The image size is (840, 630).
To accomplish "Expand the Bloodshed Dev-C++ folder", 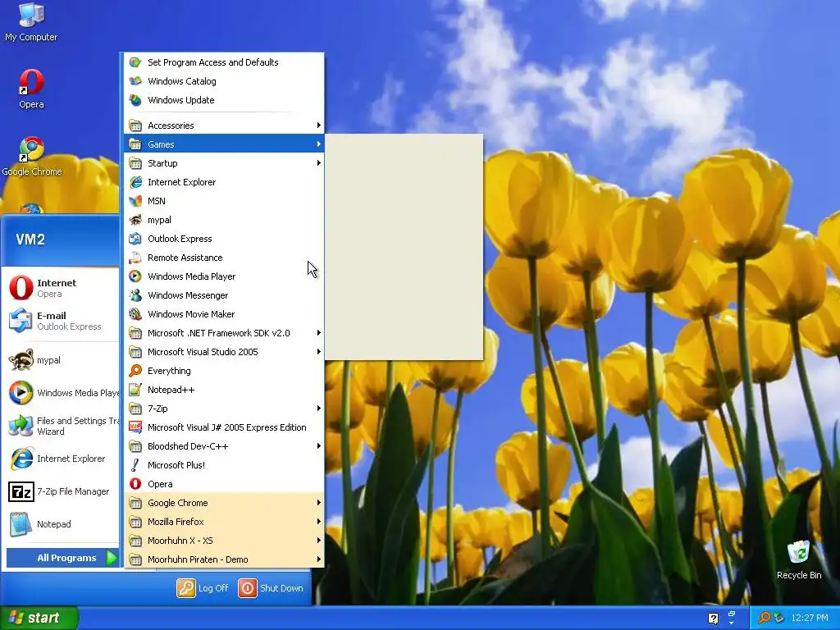I will pyautogui.click(x=224, y=445).
